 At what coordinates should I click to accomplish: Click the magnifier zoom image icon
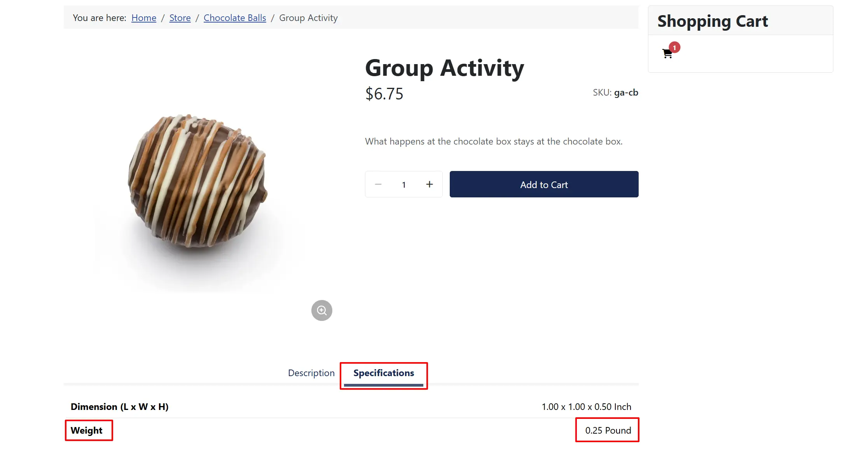[x=322, y=310]
